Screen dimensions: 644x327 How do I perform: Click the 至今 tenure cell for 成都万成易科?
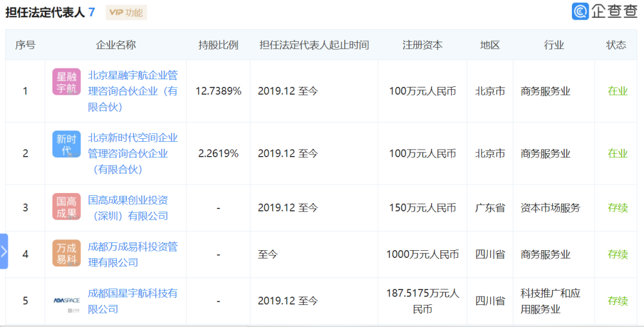[x=268, y=254]
